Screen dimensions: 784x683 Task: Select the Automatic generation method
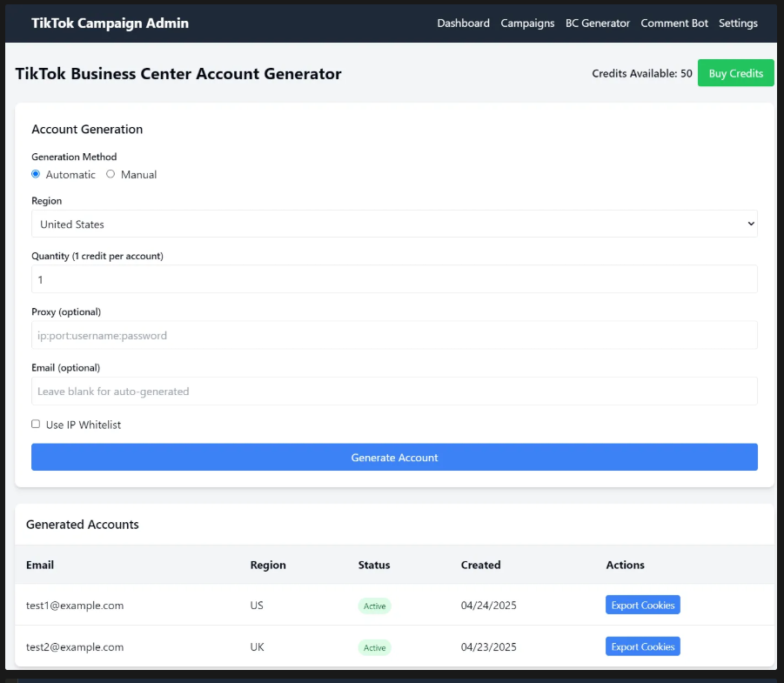pyautogui.click(x=37, y=174)
